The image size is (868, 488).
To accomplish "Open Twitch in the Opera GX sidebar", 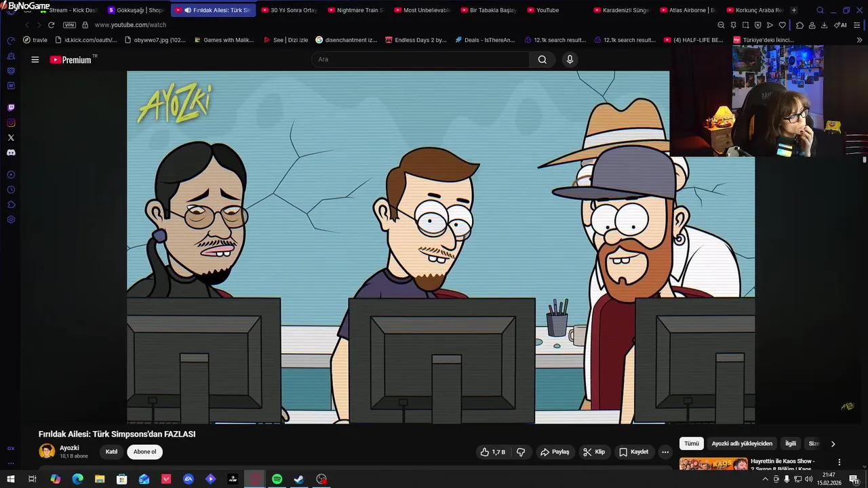I will pos(11,108).
